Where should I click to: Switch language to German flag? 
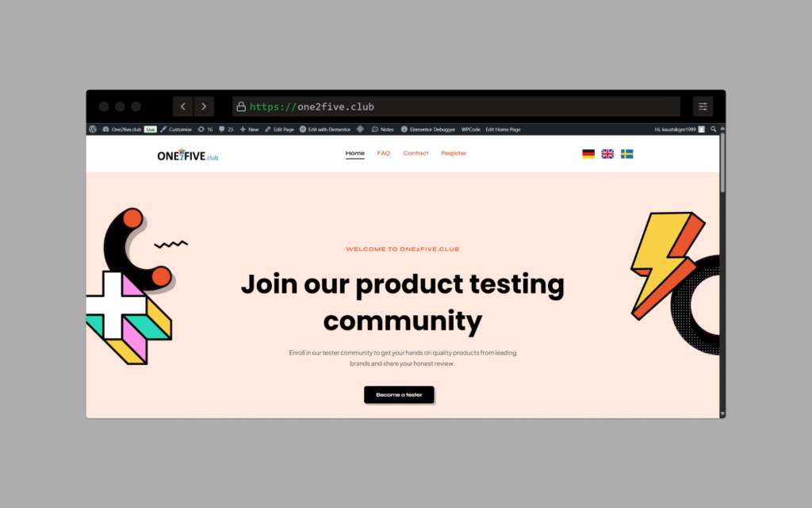click(x=588, y=154)
